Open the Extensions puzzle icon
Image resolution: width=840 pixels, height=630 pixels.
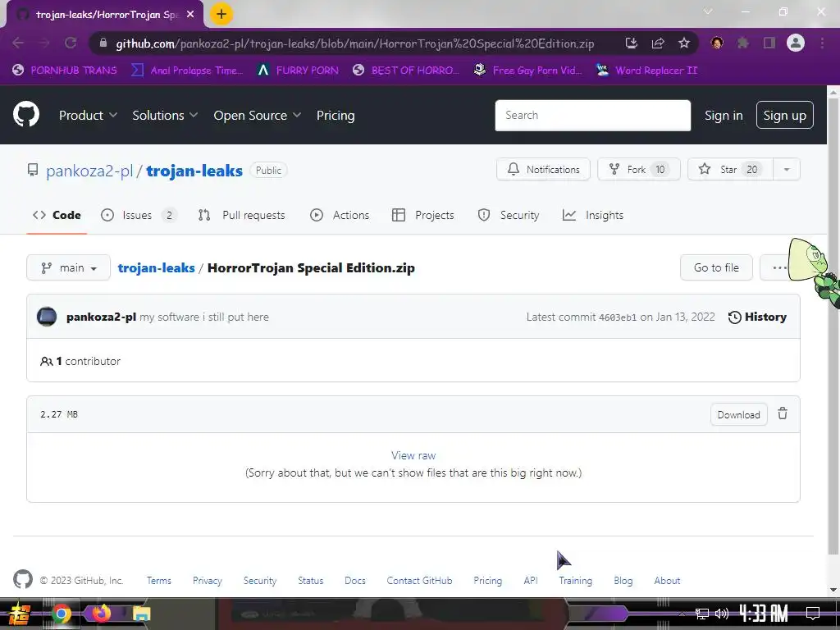pyautogui.click(x=742, y=43)
